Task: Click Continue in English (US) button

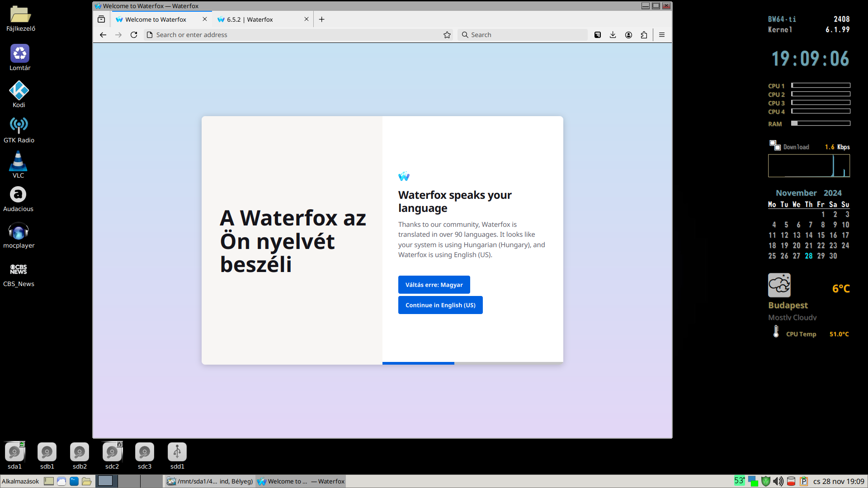Action: (x=440, y=305)
